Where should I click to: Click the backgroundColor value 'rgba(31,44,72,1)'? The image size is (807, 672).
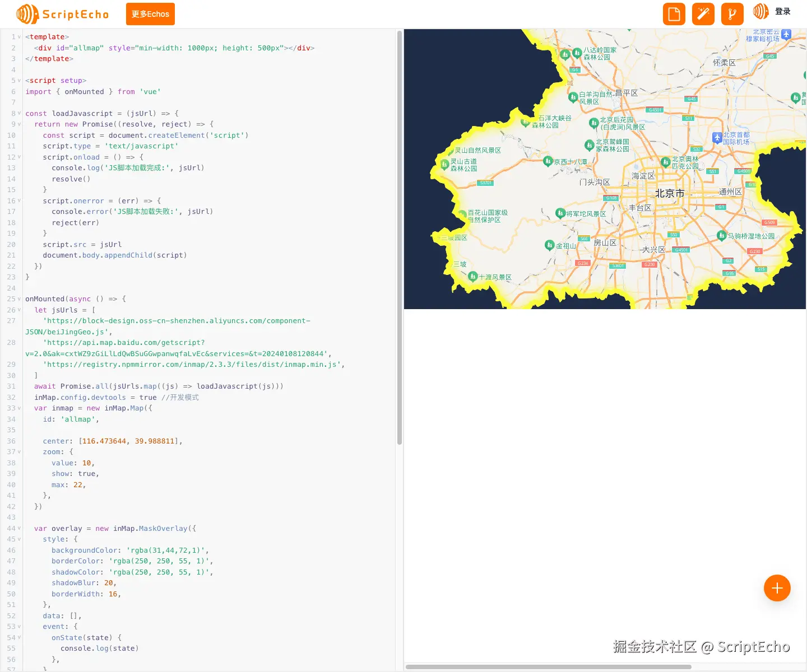pyautogui.click(x=165, y=550)
